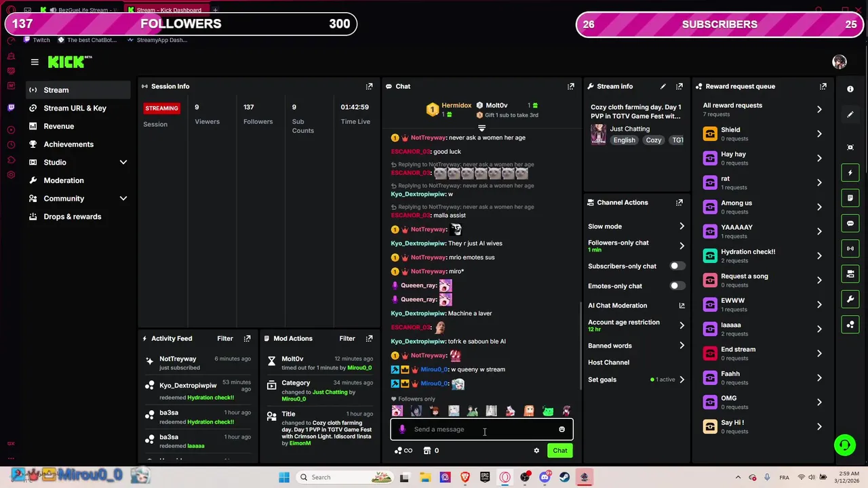Pop out the Chat panel

coord(570,86)
